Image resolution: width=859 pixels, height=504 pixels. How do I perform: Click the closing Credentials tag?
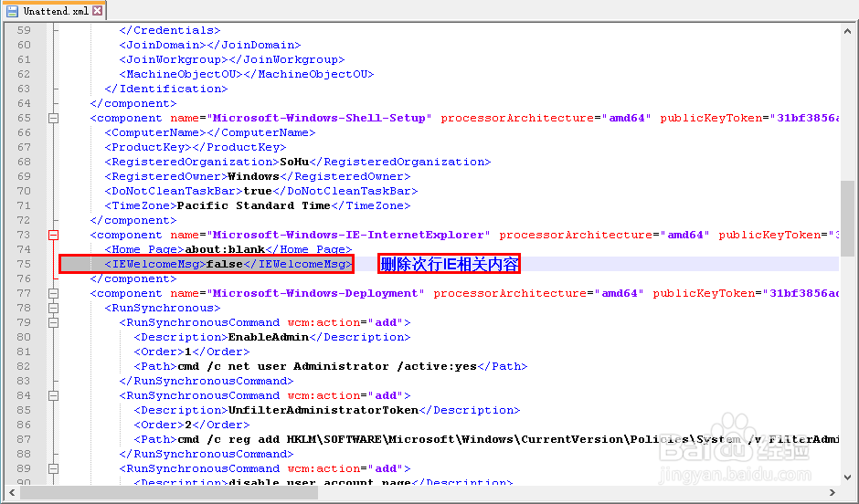170,31
